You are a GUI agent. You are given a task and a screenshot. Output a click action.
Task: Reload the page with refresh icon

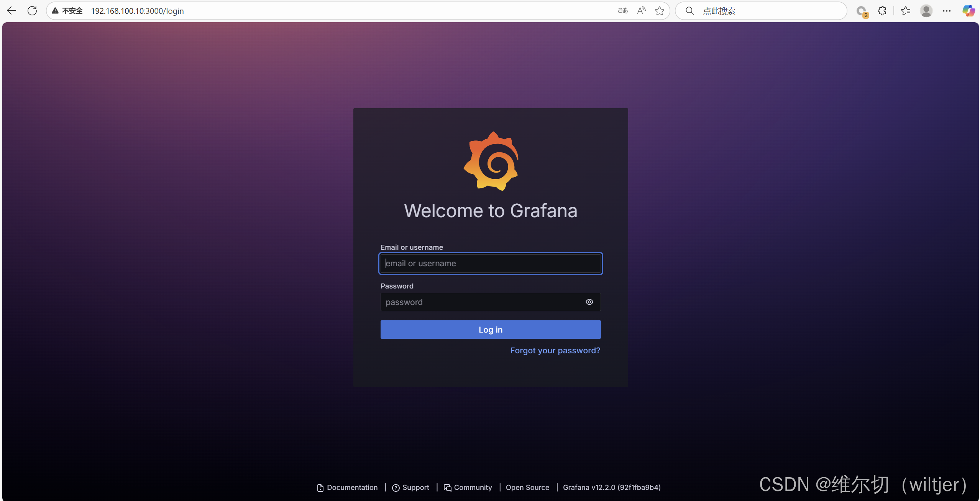tap(32, 11)
